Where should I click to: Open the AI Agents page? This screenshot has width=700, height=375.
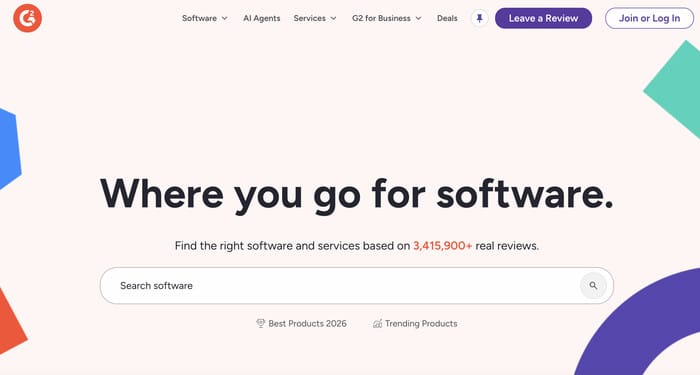click(x=262, y=18)
